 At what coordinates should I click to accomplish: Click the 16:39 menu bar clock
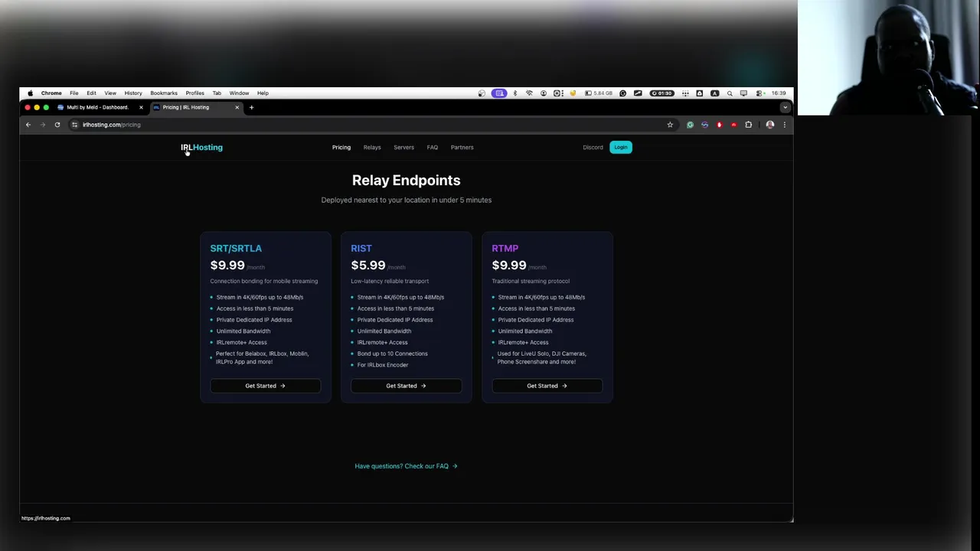[779, 93]
